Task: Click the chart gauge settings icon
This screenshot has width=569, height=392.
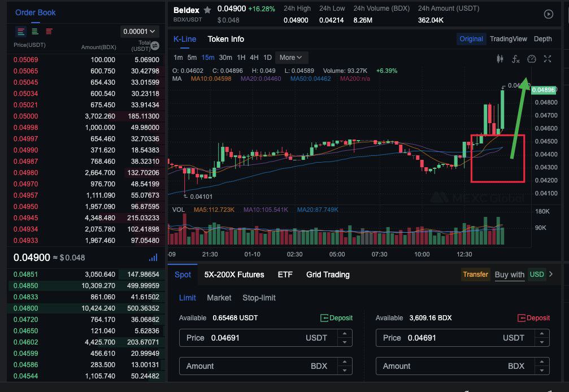Action: 532,59
